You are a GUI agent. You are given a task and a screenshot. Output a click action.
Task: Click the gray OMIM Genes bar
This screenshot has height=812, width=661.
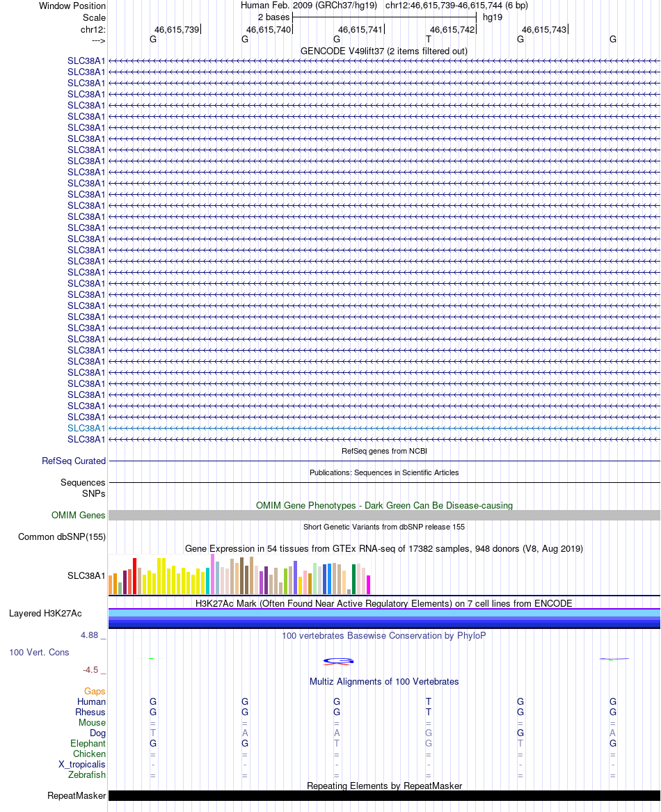coord(384,516)
